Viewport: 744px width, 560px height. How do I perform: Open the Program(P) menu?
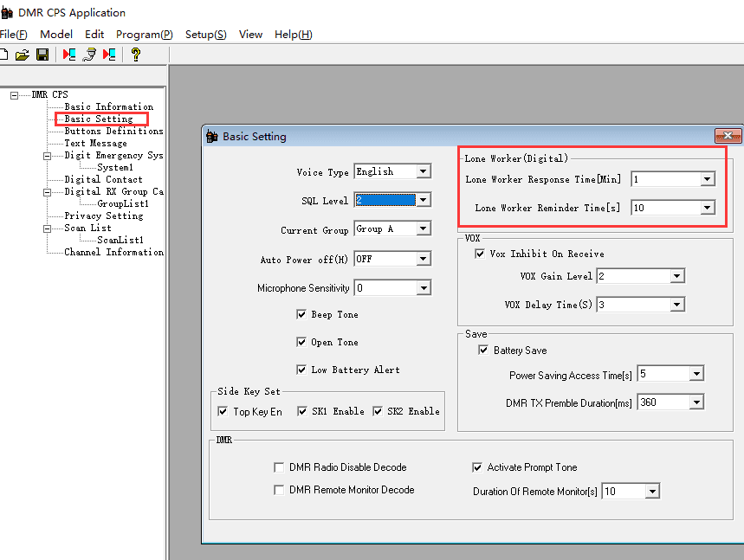(x=144, y=35)
